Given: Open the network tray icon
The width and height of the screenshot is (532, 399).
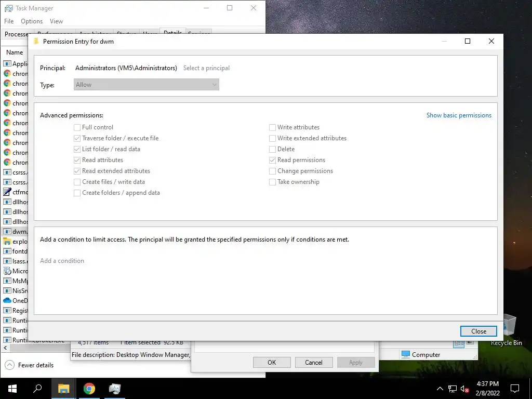Looking at the screenshot, I should [x=453, y=389].
